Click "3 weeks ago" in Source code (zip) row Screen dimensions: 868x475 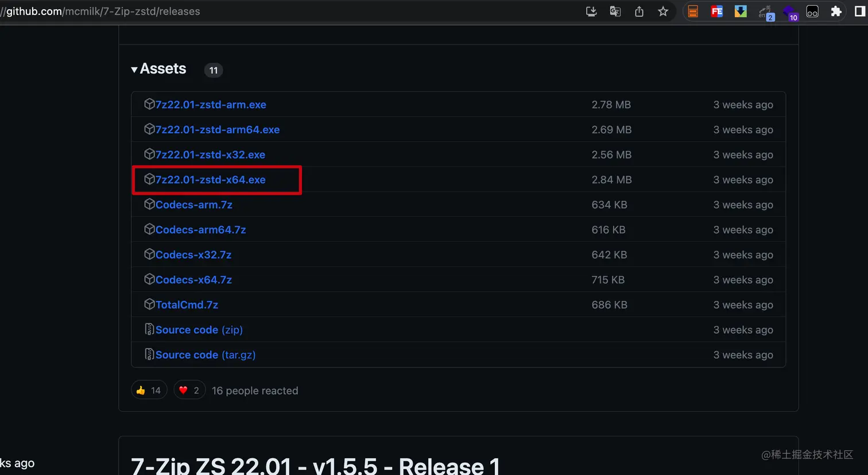click(743, 330)
